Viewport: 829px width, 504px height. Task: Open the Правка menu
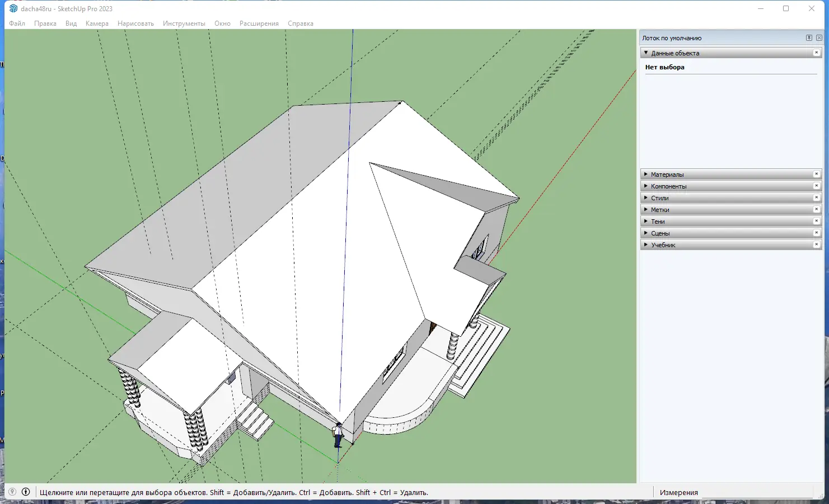pyautogui.click(x=45, y=23)
